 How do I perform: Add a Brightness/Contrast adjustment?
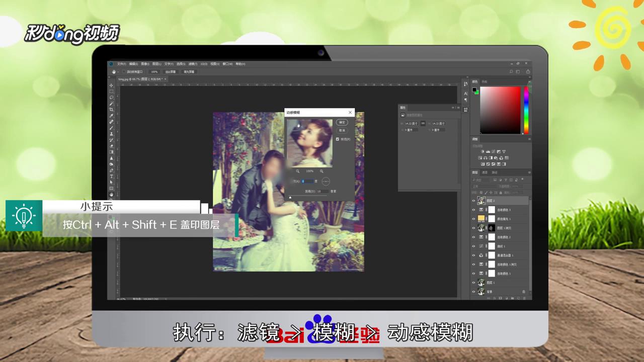(x=482, y=151)
